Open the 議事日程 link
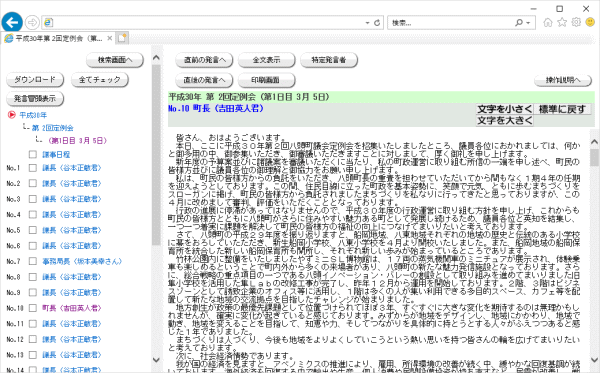 pos(56,155)
